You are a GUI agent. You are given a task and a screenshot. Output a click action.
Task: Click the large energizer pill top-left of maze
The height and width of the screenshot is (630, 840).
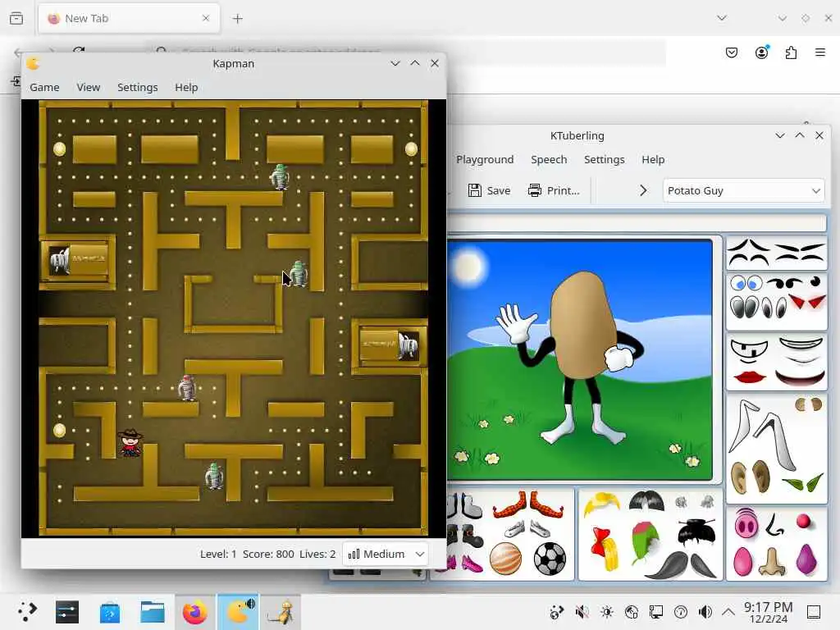tap(59, 149)
